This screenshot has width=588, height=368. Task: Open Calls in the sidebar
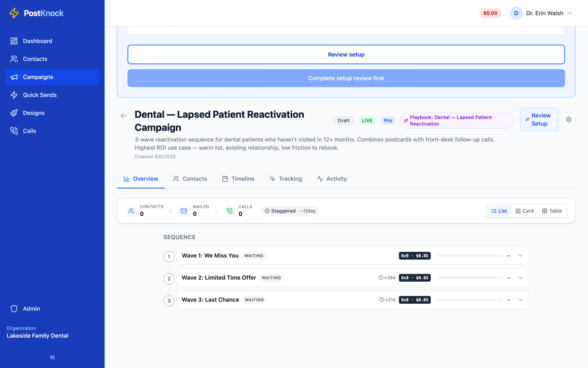[52, 131]
